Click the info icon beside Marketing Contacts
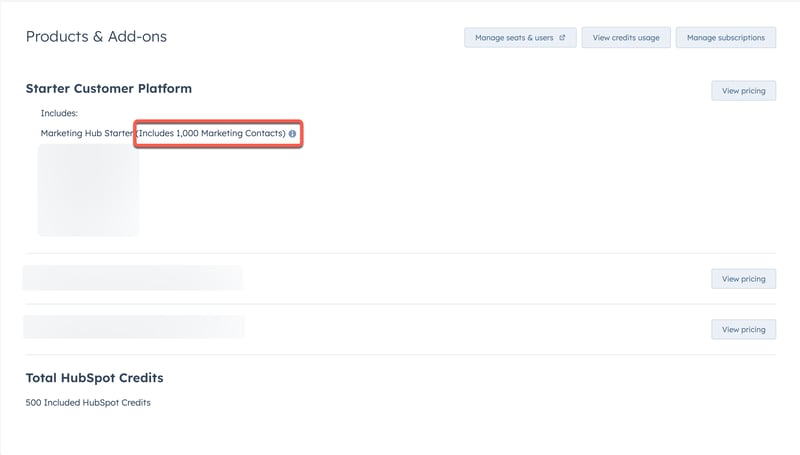 (x=292, y=134)
